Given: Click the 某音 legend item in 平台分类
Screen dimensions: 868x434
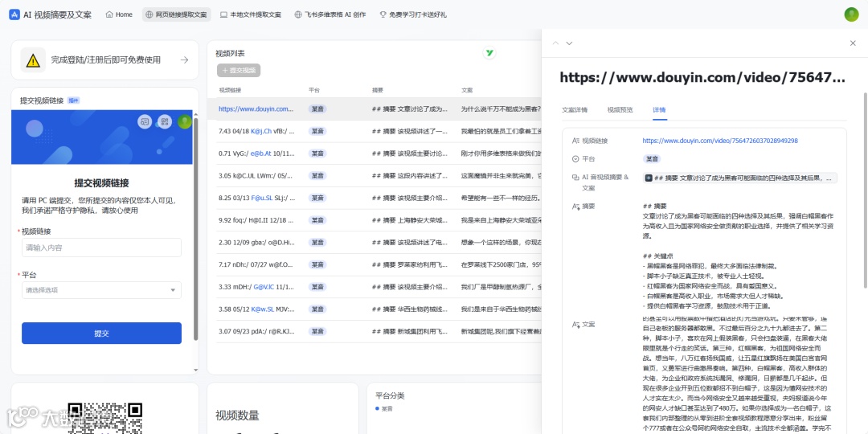Looking at the screenshot, I should click(384, 408).
